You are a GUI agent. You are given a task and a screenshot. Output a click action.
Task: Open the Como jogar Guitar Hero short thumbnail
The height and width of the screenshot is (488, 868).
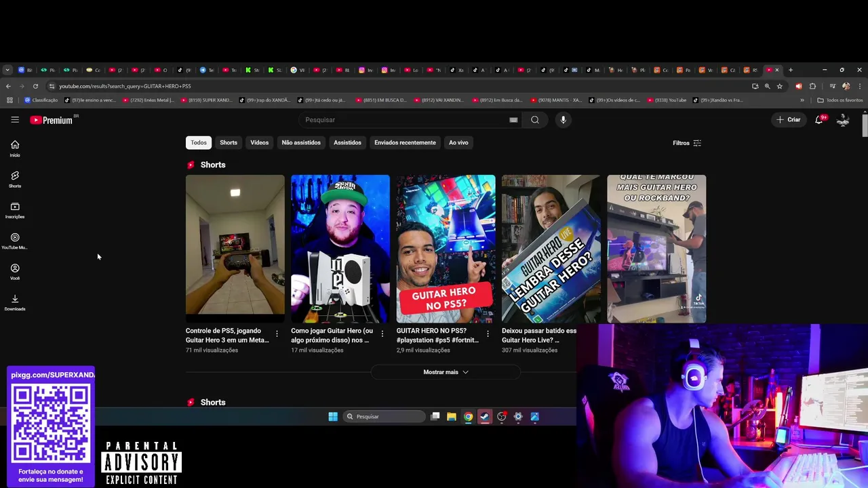click(x=340, y=249)
